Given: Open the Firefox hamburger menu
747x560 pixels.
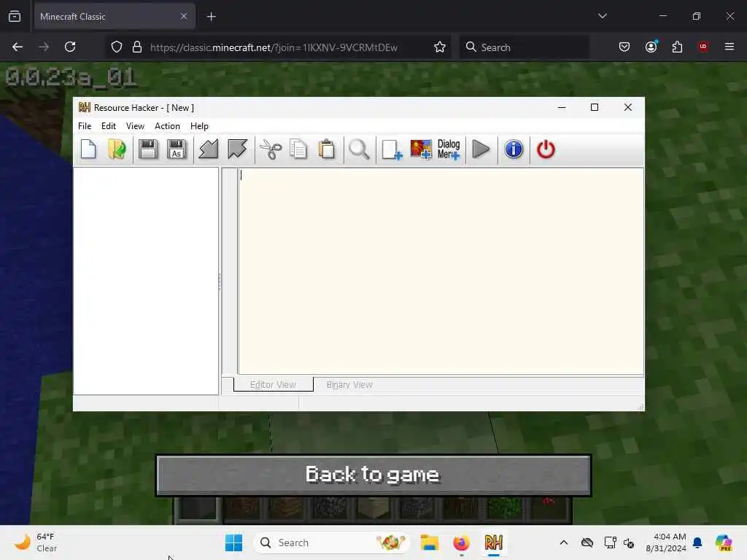Looking at the screenshot, I should point(729,47).
